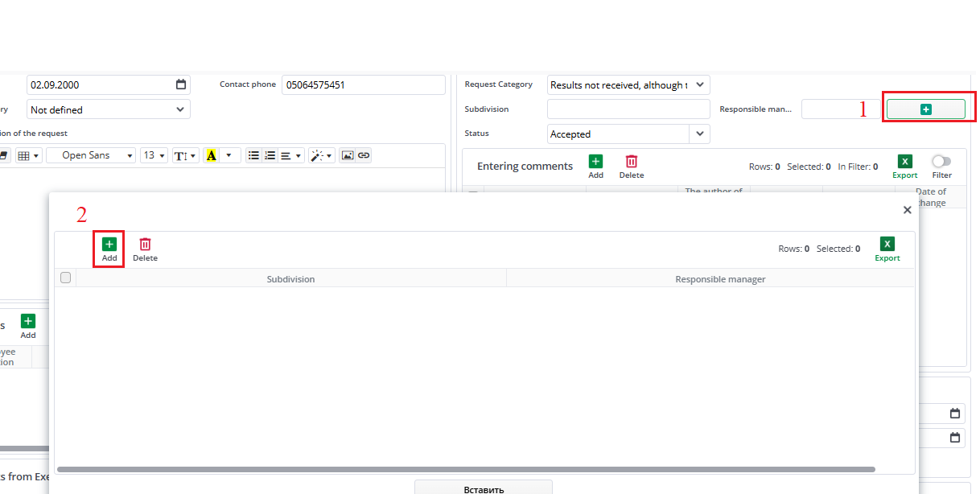
Task: Apply yellow highlight with the A button
Action: [212, 155]
